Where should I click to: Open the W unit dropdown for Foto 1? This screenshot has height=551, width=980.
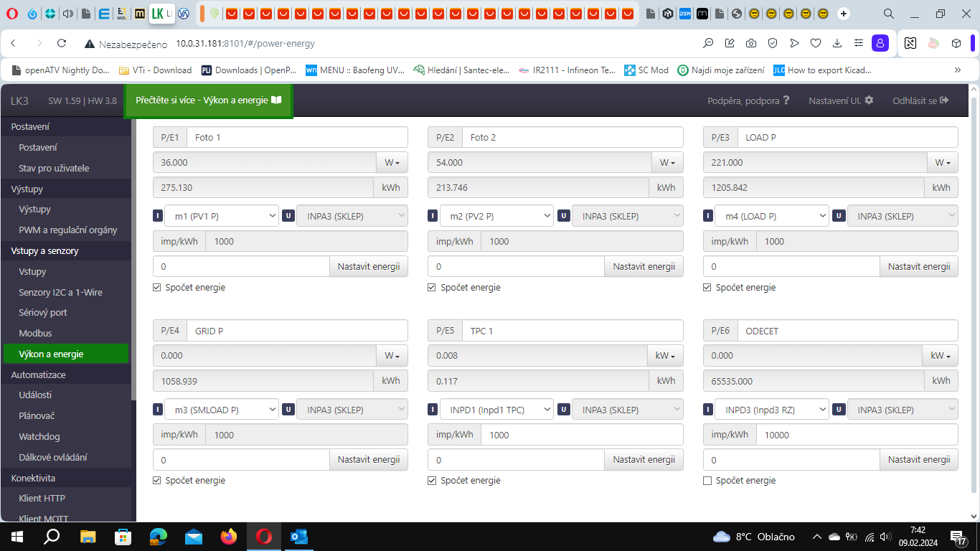(x=392, y=163)
